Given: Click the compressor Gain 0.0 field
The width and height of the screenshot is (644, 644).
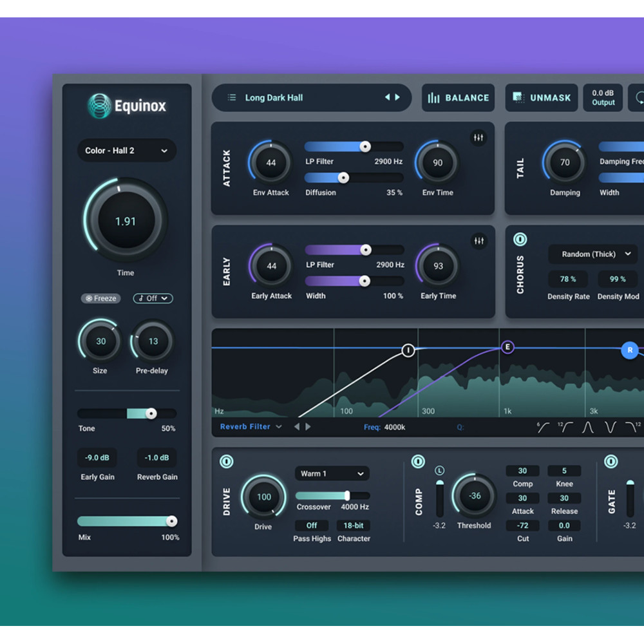Looking at the screenshot, I should [x=564, y=526].
